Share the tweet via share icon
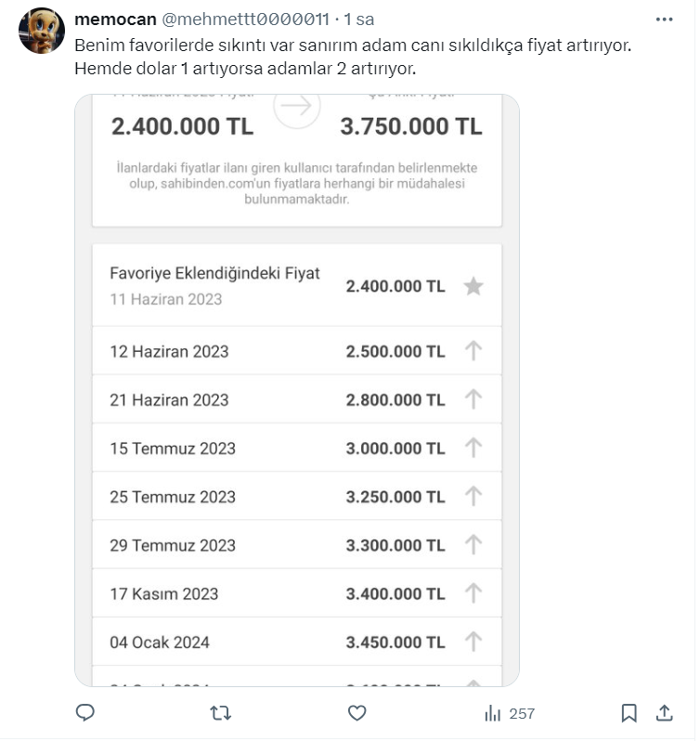Viewport: 700px width, 741px height. (x=665, y=713)
